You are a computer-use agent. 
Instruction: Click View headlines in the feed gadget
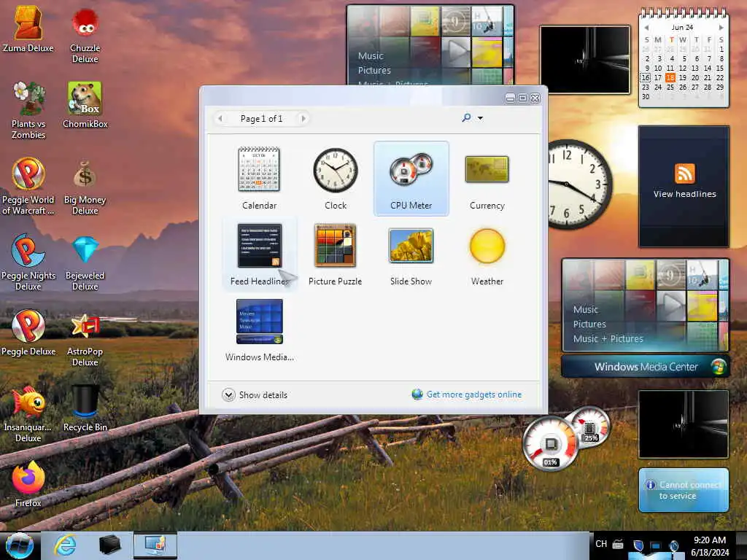pos(684,194)
